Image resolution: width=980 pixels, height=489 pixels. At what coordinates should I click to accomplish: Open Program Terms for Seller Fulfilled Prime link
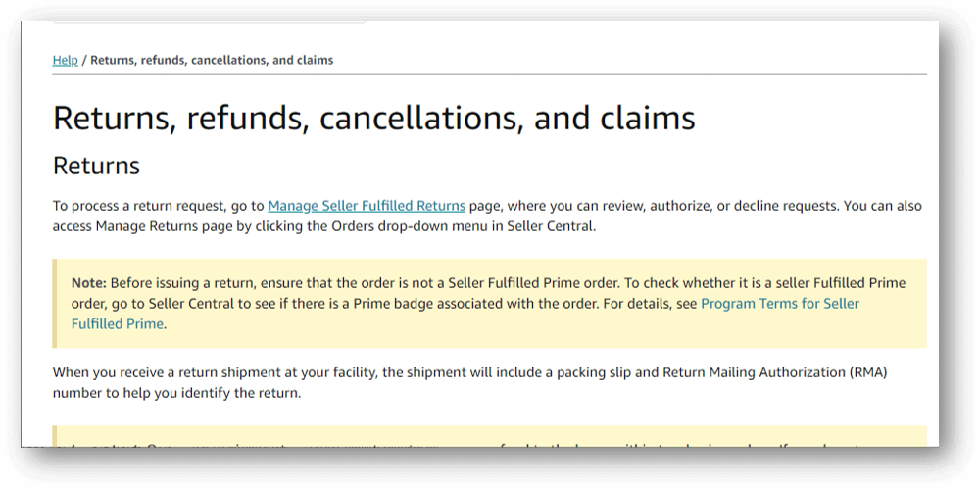point(465,314)
